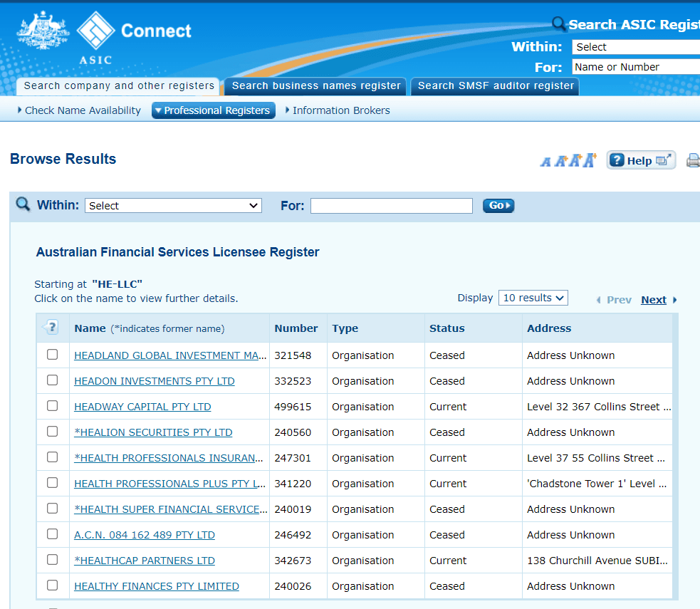Go to Next results page
The image size is (700, 609).
point(654,300)
